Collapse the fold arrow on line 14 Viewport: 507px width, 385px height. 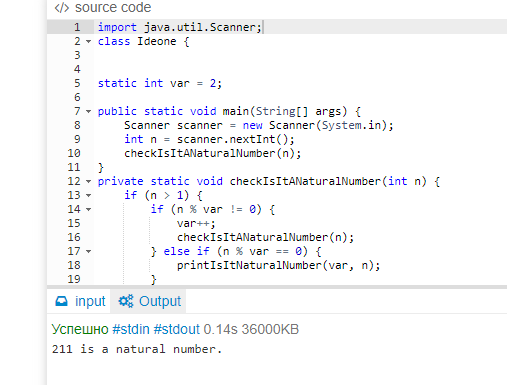click(x=88, y=209)
